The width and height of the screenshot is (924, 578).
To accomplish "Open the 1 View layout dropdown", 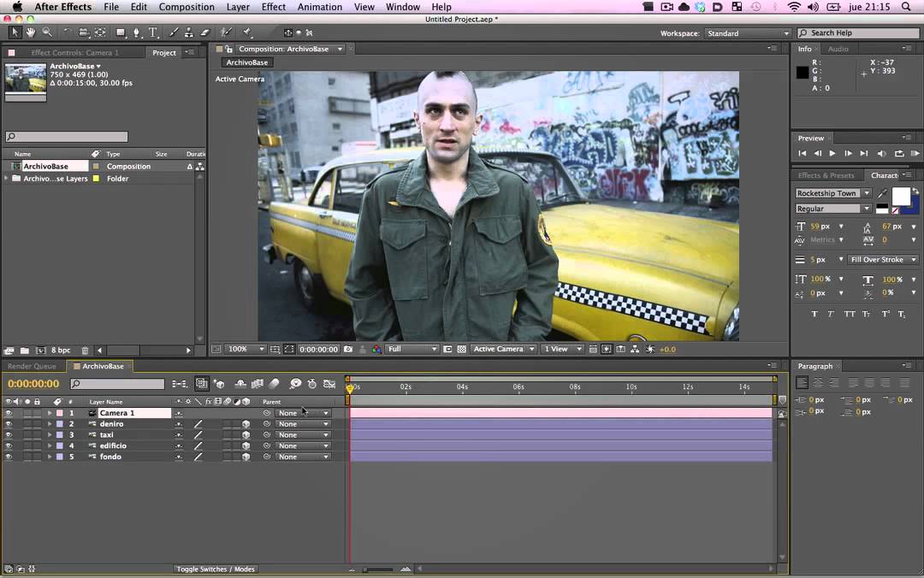I will tap(562, 349).
